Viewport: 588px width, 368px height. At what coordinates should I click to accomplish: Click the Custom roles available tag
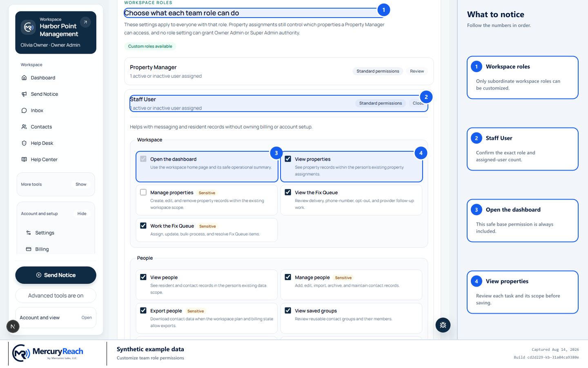[x=150, y=46]
